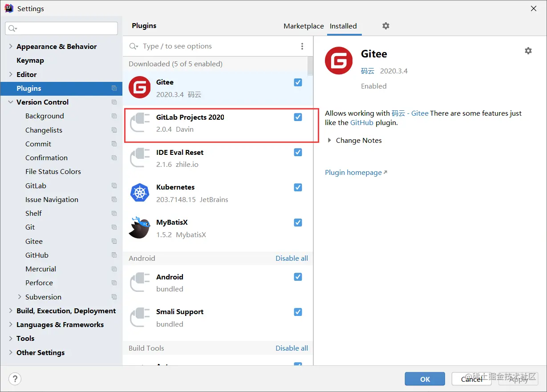Click the project-level icon beside Version Control

coord(114,102)
